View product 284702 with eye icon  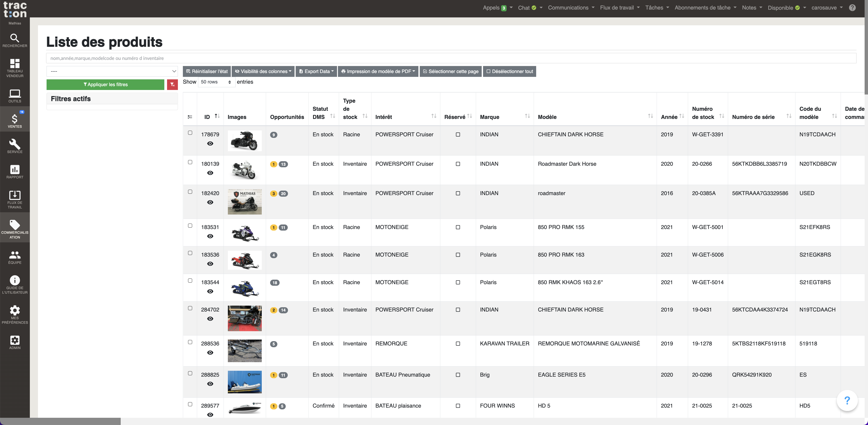[x=210, y=319]
